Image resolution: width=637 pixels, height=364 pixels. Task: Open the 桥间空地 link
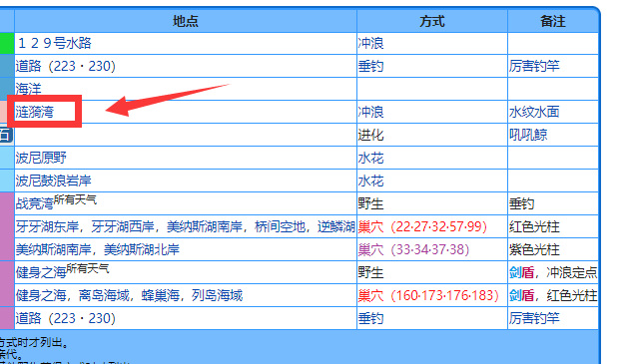coord(280,226)
